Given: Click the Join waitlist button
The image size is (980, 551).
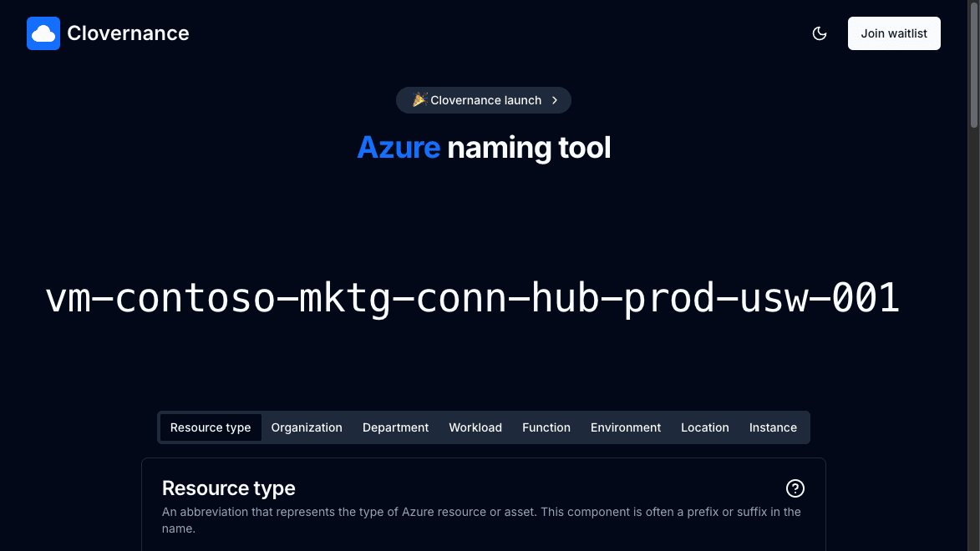Looking at the screenshot, I should tap(894, 33).
